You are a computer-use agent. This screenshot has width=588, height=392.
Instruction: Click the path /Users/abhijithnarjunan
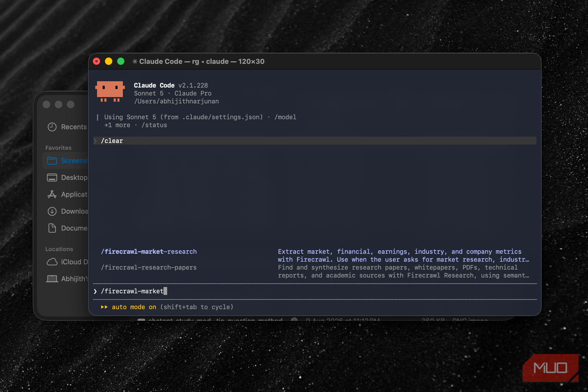pyautogui.click(x=176, y=101)
